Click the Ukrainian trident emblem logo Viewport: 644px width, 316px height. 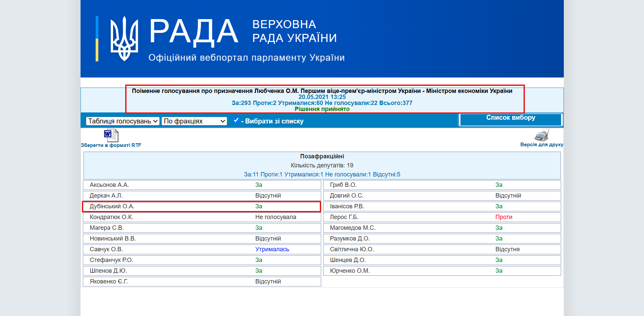124,39
